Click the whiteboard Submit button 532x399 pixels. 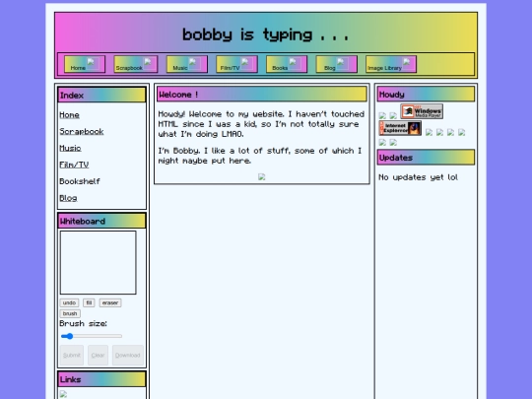(72, 356)
